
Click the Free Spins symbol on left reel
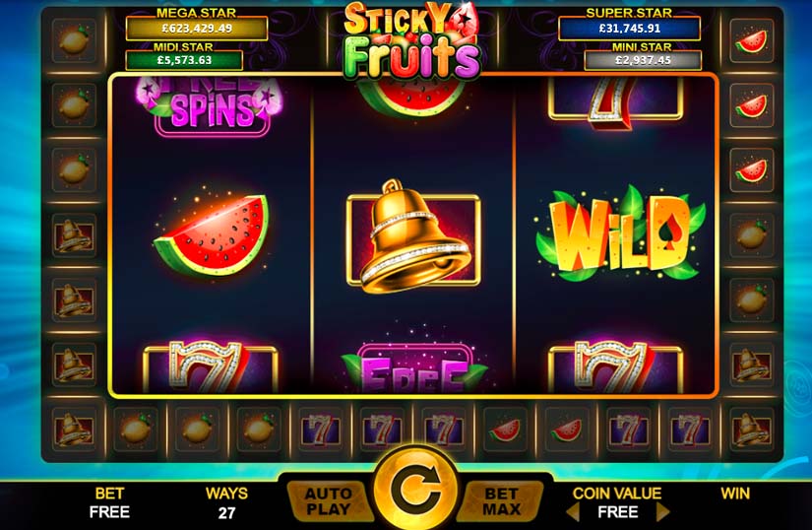tap(211, 106)
